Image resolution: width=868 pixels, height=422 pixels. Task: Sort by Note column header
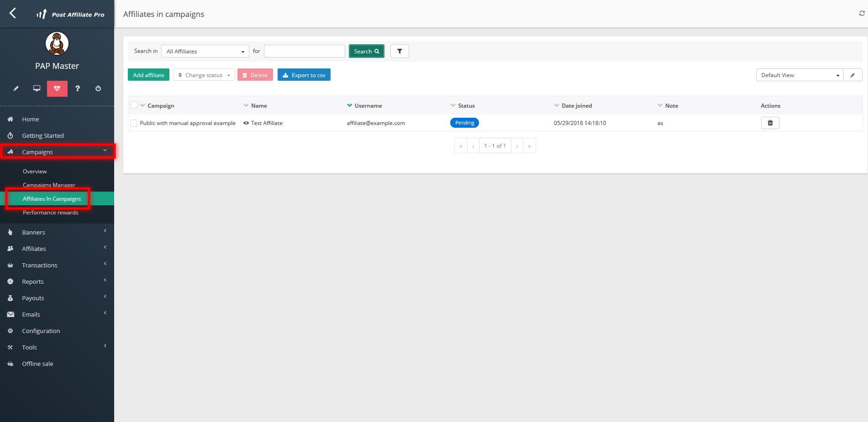(671, 105)
